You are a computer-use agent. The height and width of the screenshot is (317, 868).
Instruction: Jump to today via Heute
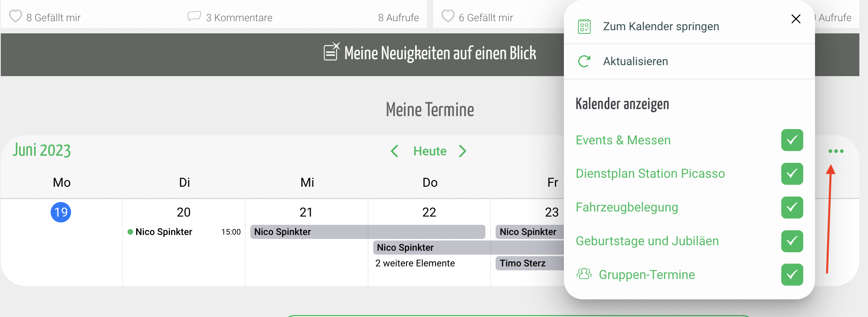coord(430,151)
